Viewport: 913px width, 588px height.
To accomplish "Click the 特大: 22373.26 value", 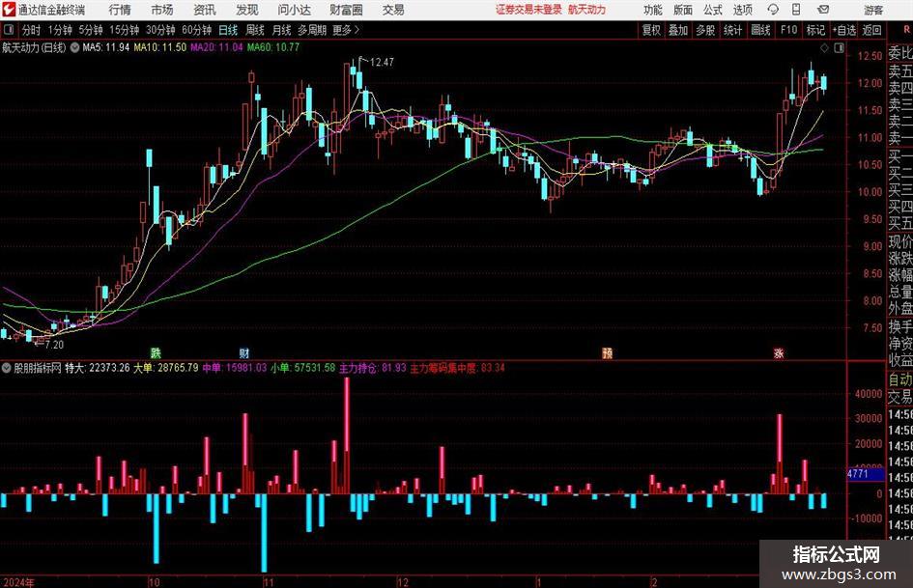I will pyautogui.click(x=98, y=369).
